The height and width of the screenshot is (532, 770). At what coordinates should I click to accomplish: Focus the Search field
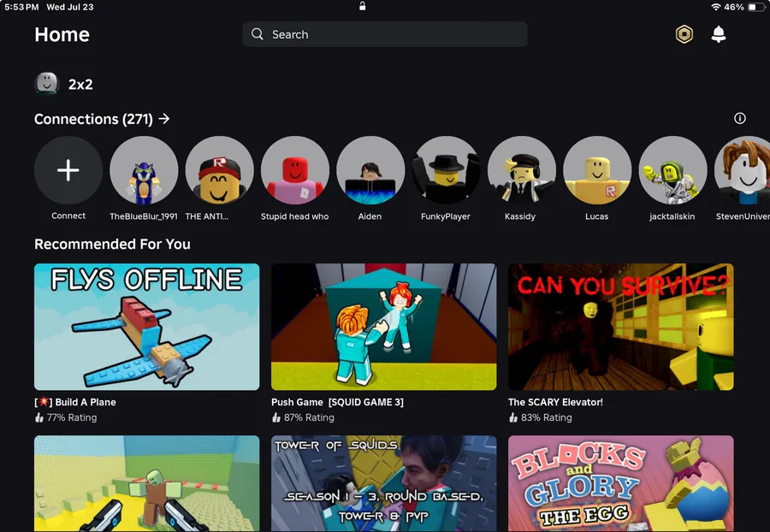385,34
